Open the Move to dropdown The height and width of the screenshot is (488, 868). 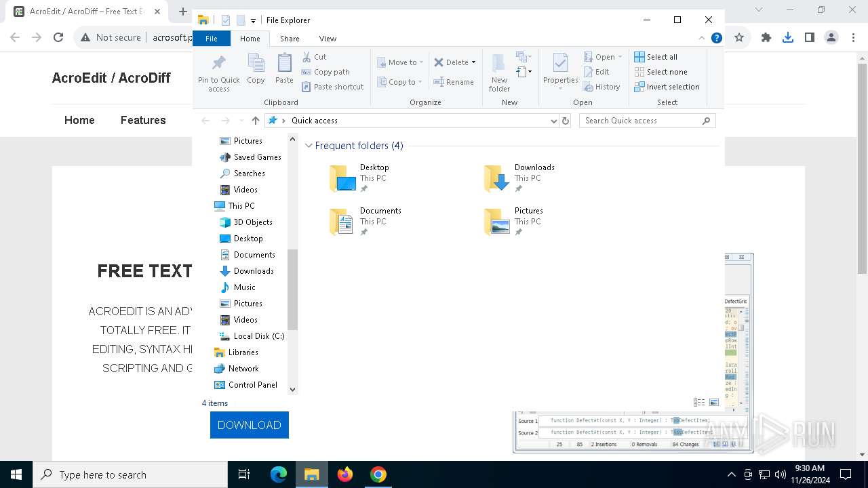(x=400, y=62)
